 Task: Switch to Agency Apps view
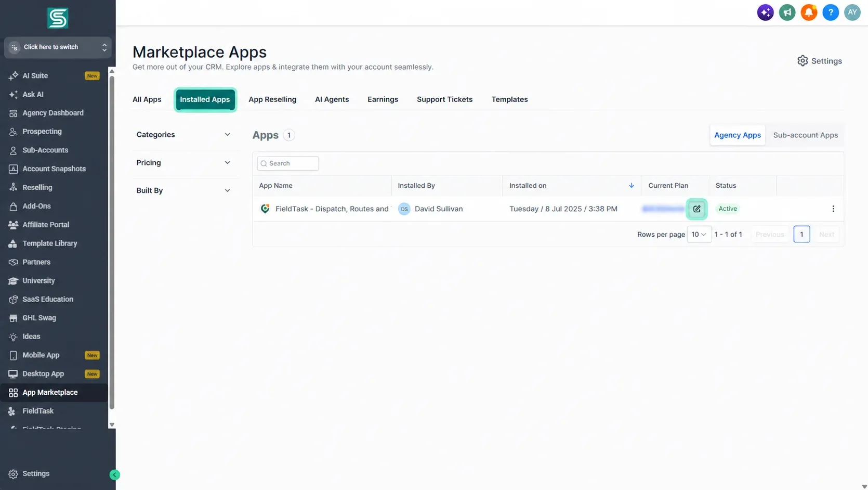(737, 135)
